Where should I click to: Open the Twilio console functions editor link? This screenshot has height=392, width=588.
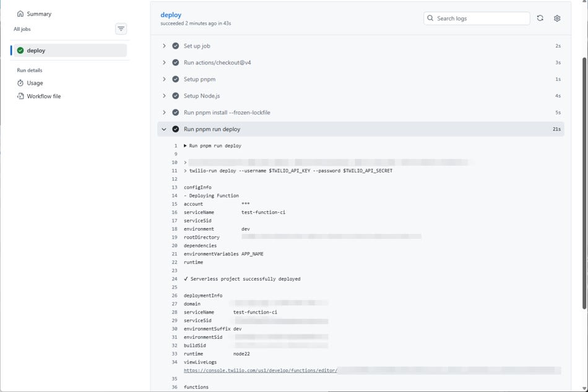(x=261, y=370)
